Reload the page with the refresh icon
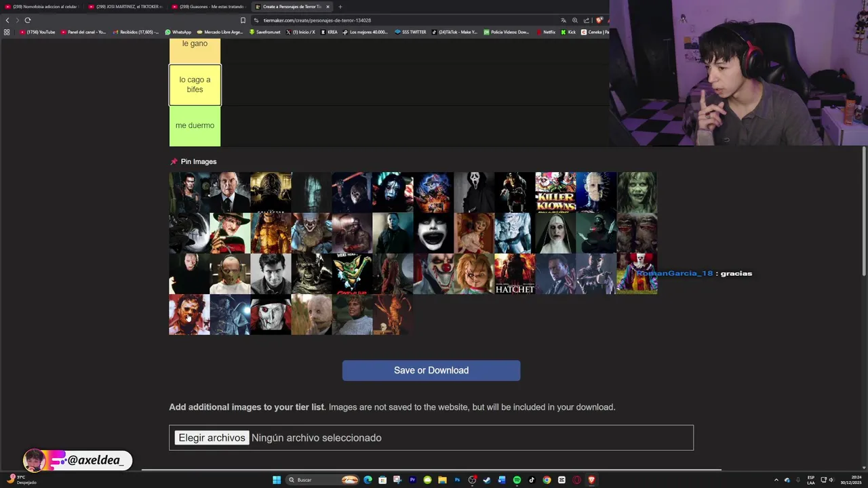The height and width of the screenshot is (488, 868). coord(28,20)
